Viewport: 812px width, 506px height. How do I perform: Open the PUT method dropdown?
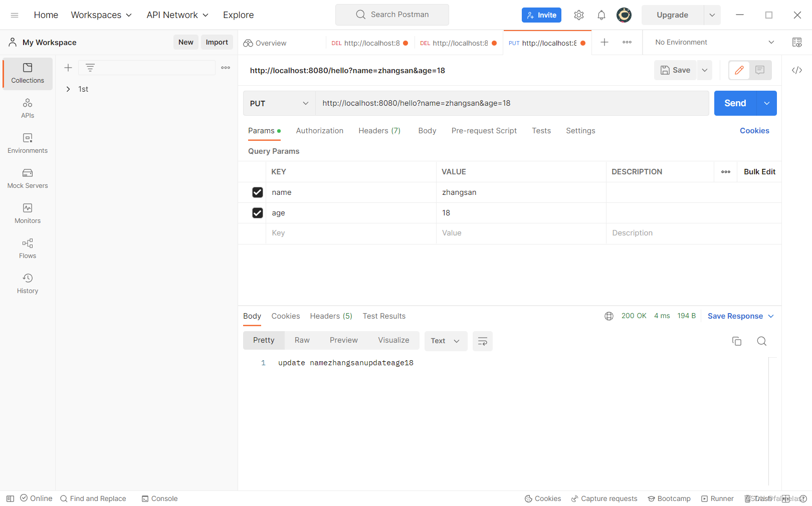279,103
